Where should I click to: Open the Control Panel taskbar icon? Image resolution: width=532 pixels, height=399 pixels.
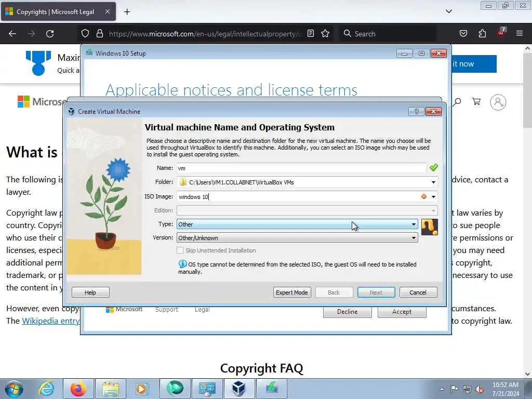(207, 389)
